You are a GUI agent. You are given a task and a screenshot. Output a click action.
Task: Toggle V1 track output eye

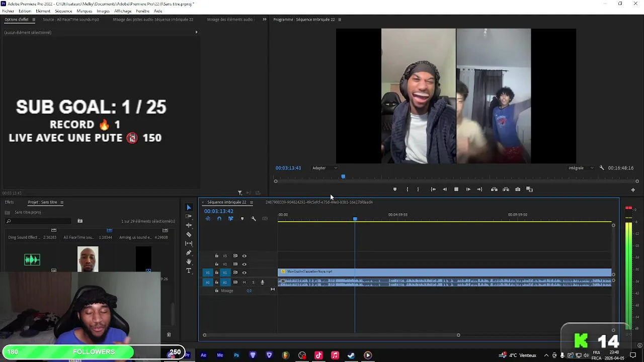(x=245, y=273)
